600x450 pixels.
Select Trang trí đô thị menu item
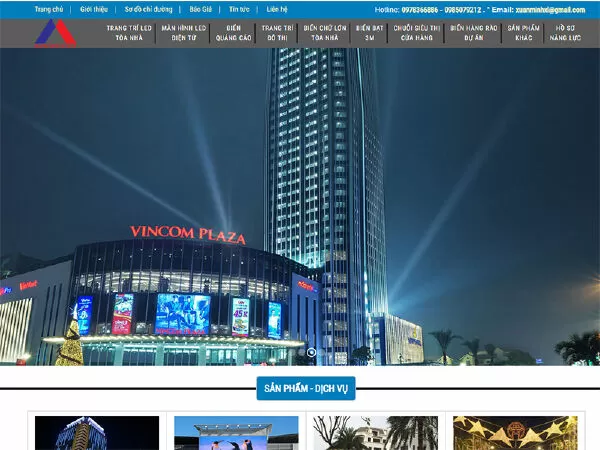tap(277, 33)
